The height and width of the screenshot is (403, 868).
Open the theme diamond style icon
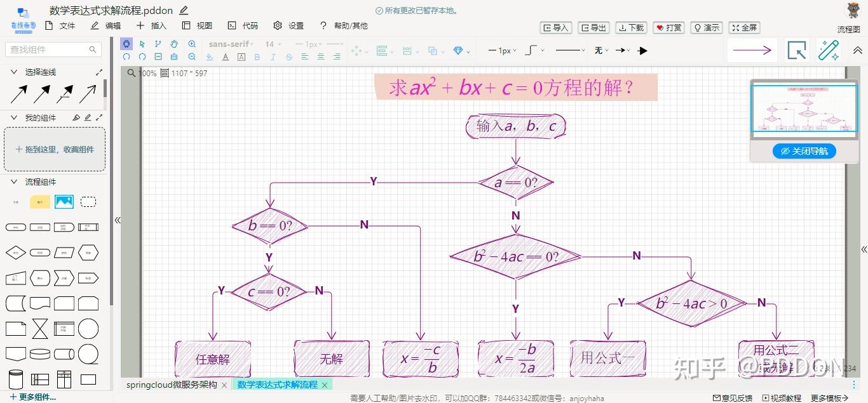pos(457,51)
